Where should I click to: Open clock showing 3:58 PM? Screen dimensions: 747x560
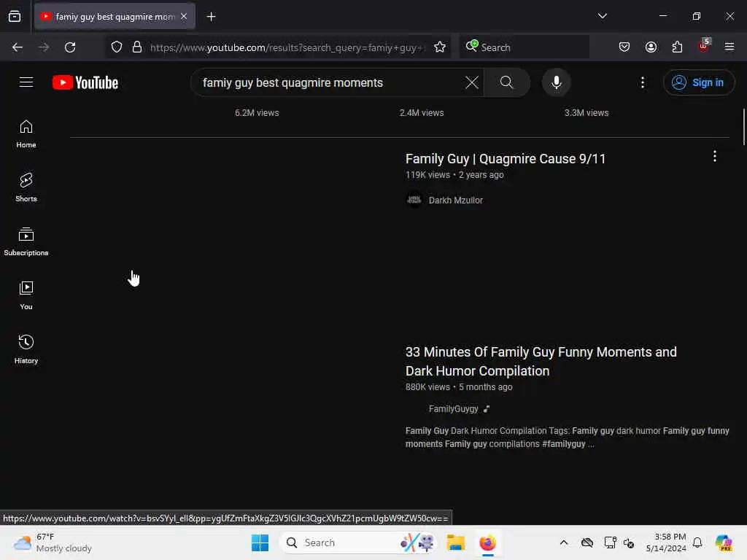point(666,542)
